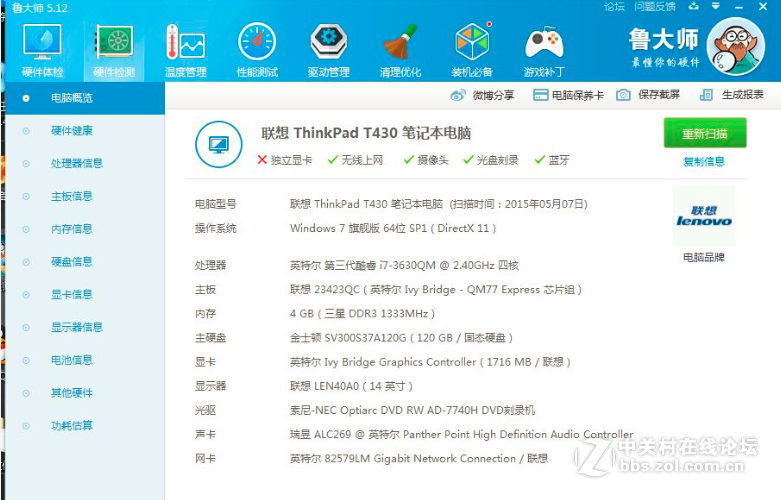Click 复制信息 copy info link
This screenshot has width=781, height=500.
(704, 162)
